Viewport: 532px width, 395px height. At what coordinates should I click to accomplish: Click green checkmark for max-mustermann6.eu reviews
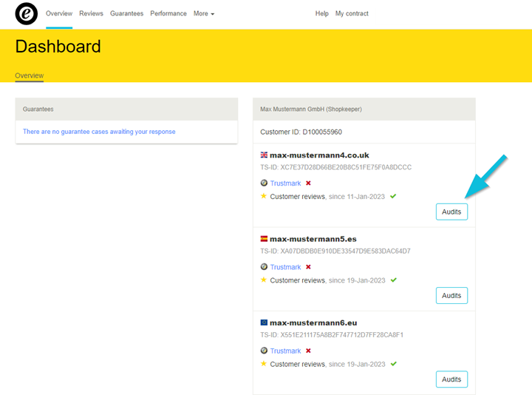pyautogui.click(x=394, y=364)
